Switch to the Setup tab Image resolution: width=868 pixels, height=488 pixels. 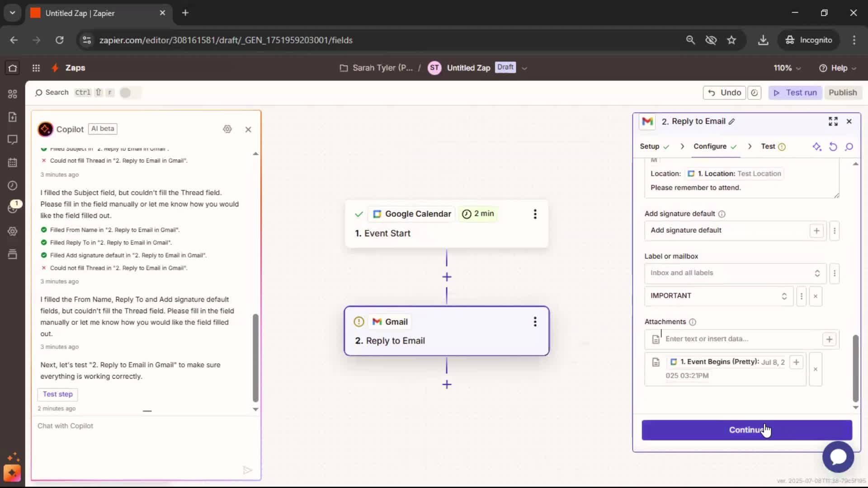point(654,146)
